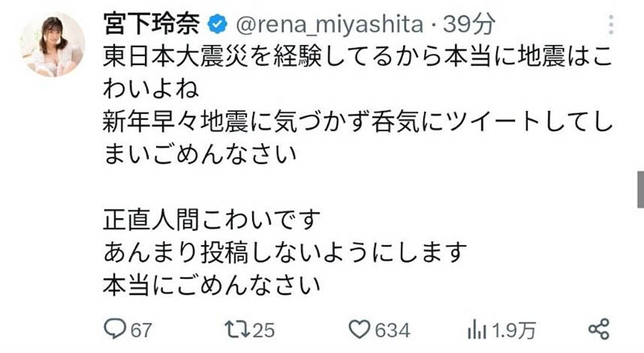The height and width of the screenshot is (353, 644).
Task: Open the profile avatar photo
Action: [x=53, y=45]
